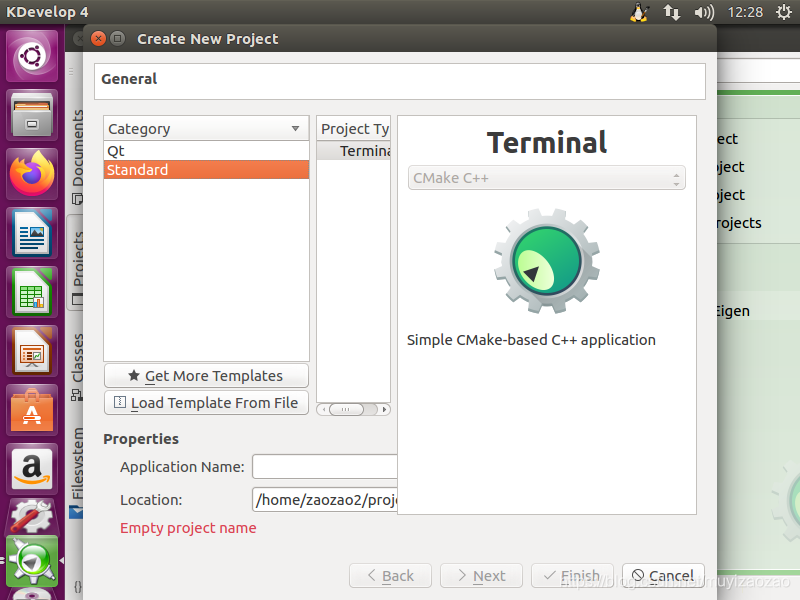Viewport: 800px width, 600px height.
Task: Open Ubuntu Dash from the launcher
Action: 32,56
